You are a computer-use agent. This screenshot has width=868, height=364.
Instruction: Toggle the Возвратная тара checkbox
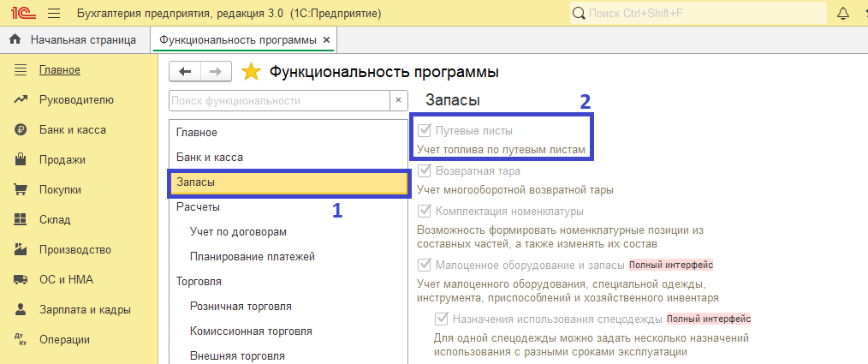pyautogui.click(x=425, y=170)
